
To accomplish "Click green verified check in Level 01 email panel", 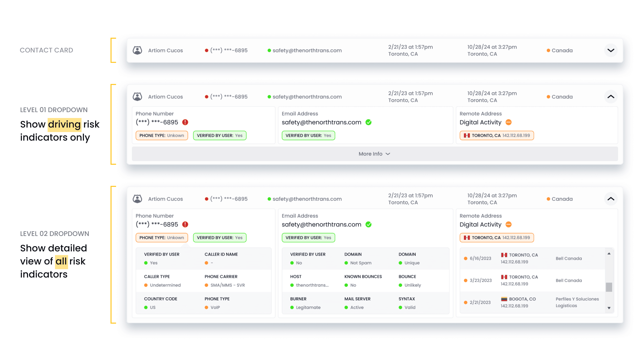I will pos(368,122).
